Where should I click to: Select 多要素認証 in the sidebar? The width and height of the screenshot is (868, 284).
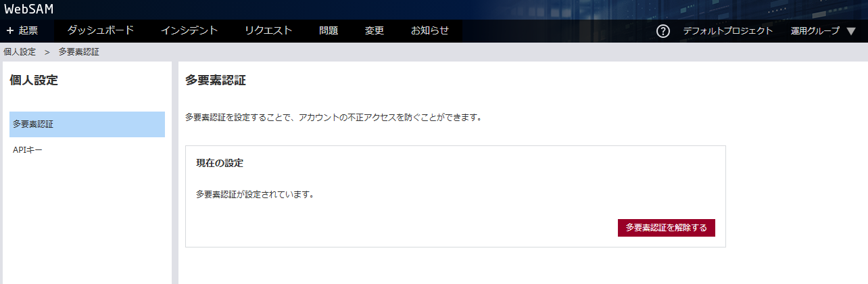(x=87, y=124)
